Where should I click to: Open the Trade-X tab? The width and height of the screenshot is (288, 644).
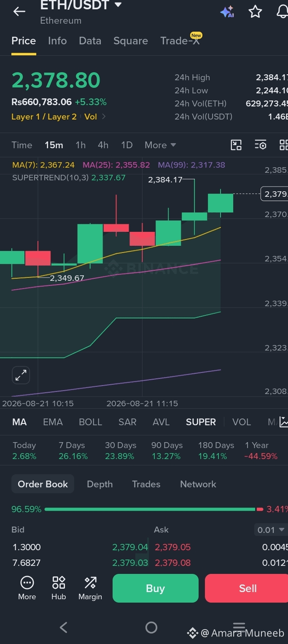(180, 41)
